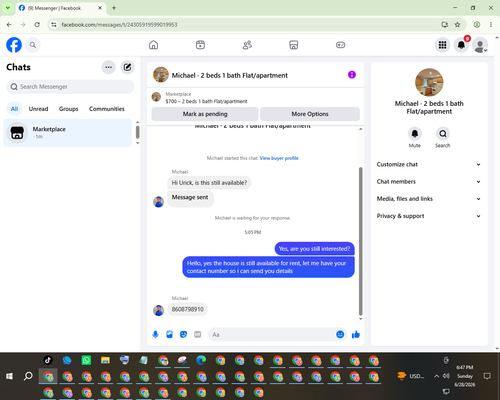Expand Privacy & support section
500x400 pixels.
429,216
